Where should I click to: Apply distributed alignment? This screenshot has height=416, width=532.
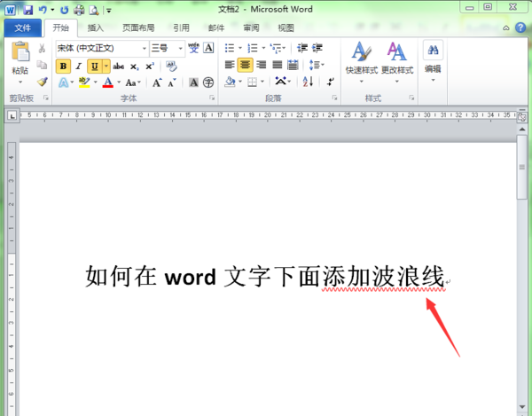click(293, 65)
